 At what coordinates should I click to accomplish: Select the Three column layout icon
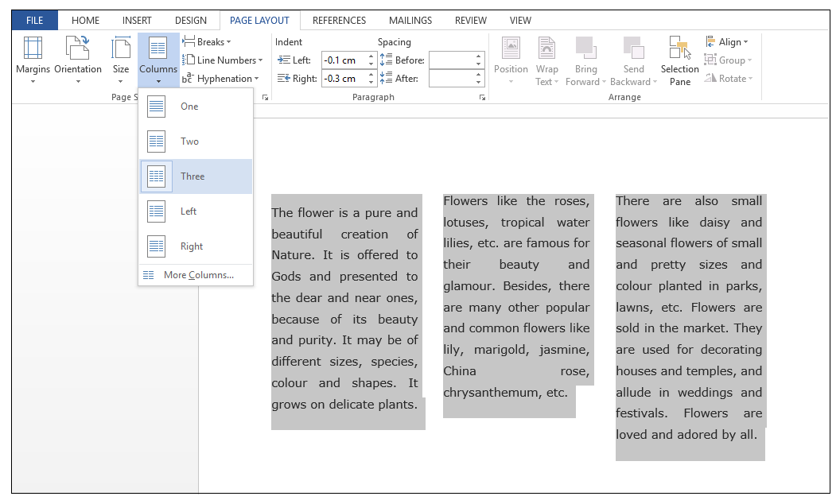[x=157, y=176]
